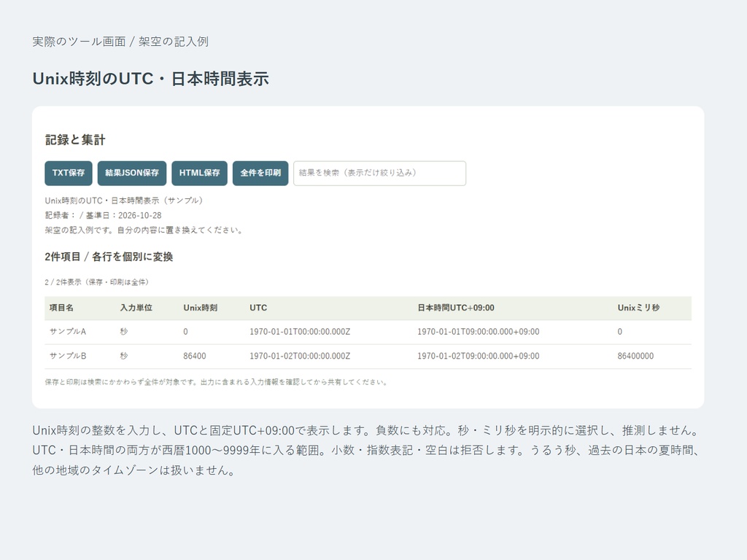Click the Unix時刻のUTC・日本時間表示（サンプル） line

click(124, 201)
